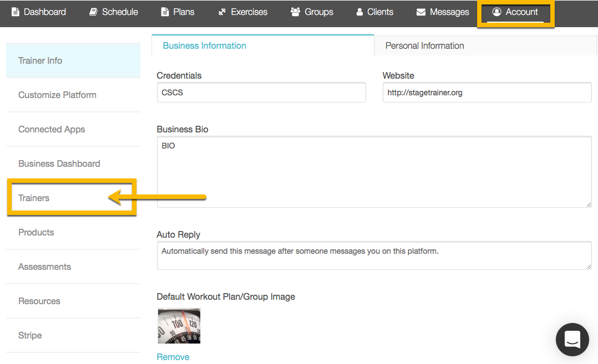
Task: Open the Dashboard menu item
Action: click(x=39, y=12)
